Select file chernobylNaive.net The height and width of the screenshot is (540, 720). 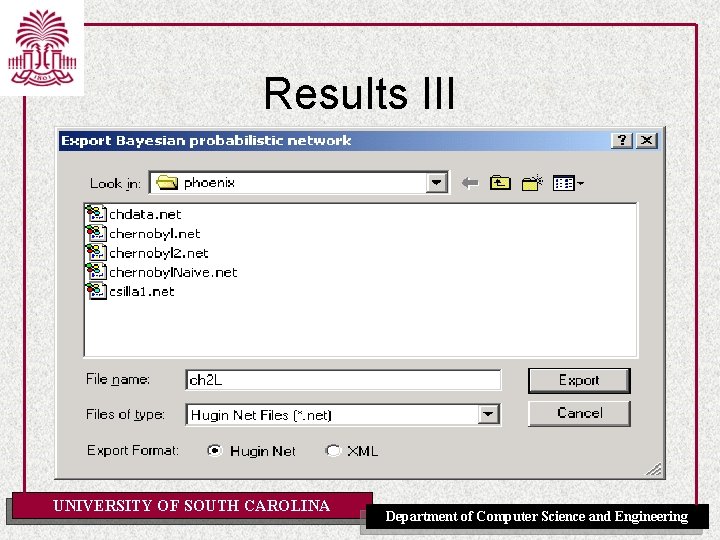pyautogui.click(x=173, y=272)
